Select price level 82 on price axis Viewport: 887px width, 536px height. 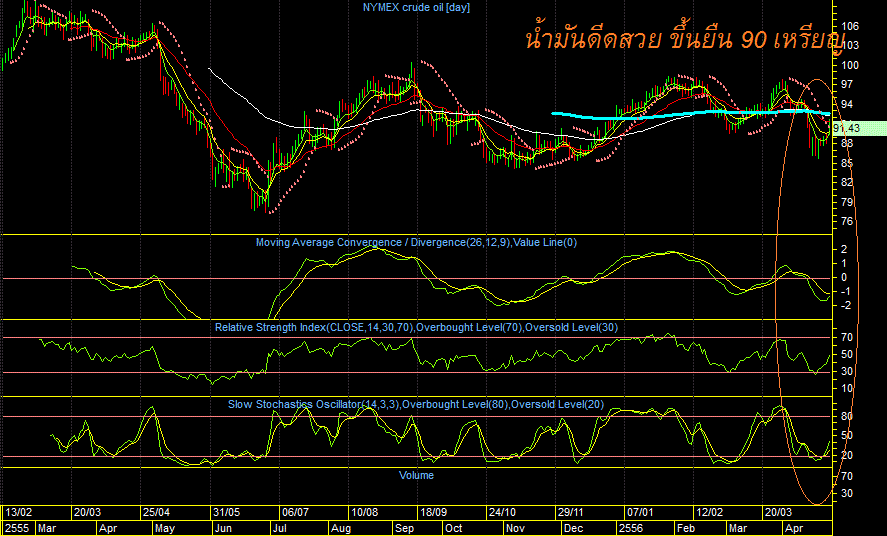coord(847,183)
